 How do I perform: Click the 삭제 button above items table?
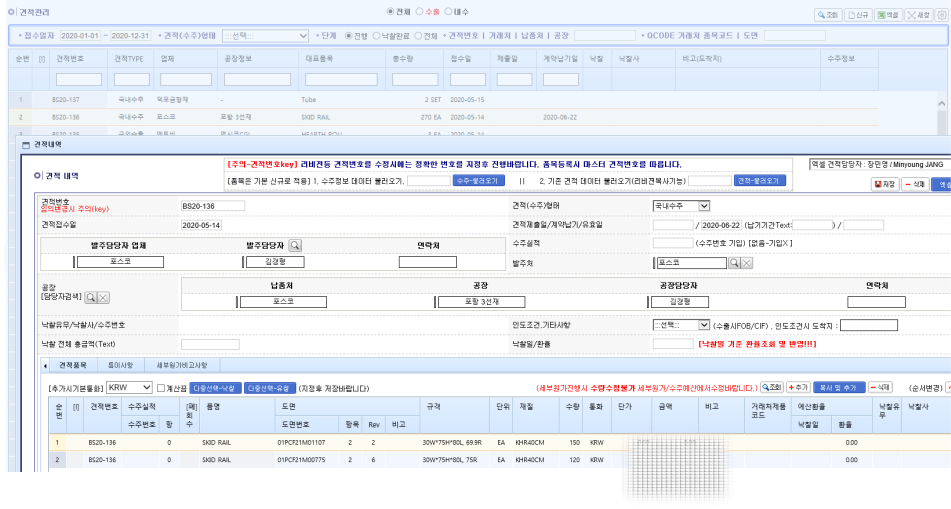click(880, 387)
